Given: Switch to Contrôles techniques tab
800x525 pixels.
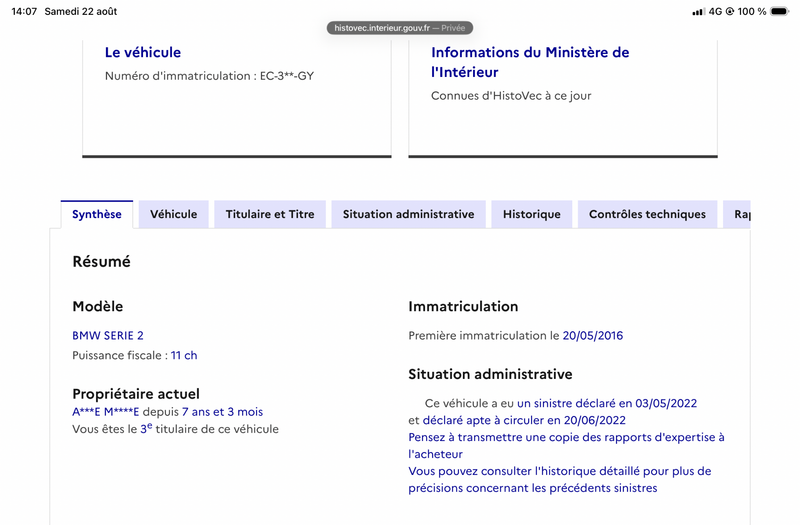Looking at the screenshot, I should [x=647, y=214].
